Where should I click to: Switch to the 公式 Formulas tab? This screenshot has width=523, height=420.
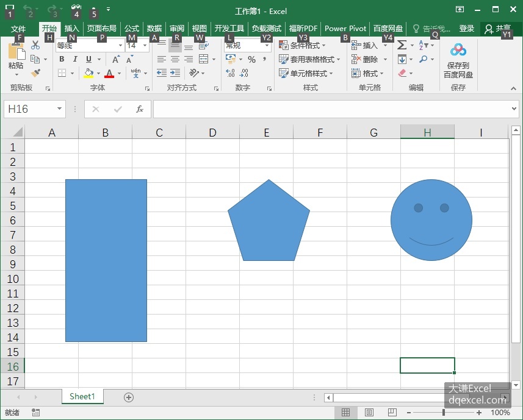tap(132, 29)
